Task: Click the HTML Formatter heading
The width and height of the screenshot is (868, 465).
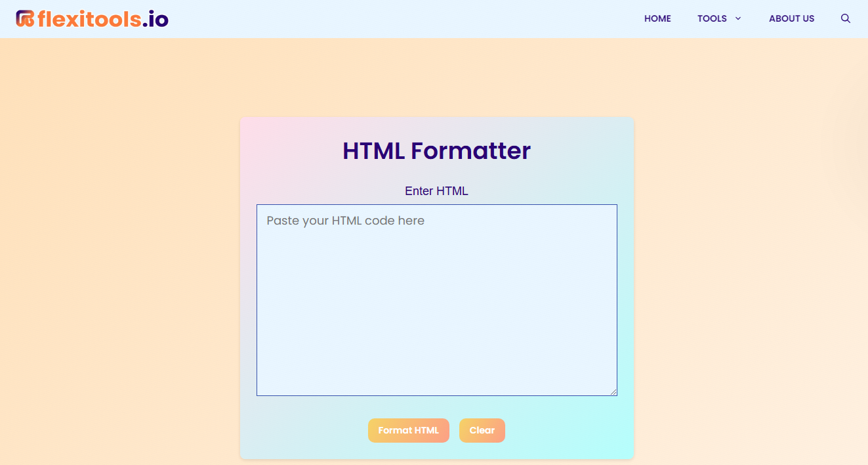Action: [x=437, y=150]
